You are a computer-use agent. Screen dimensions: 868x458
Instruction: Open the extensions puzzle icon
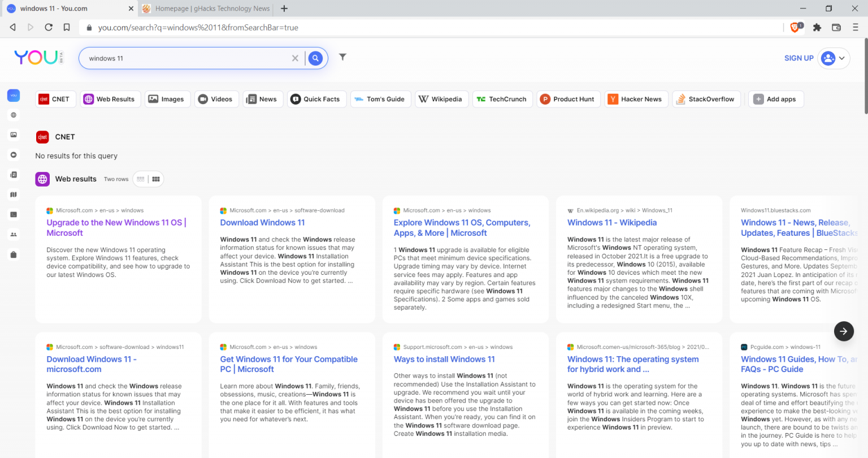[817, 27]
